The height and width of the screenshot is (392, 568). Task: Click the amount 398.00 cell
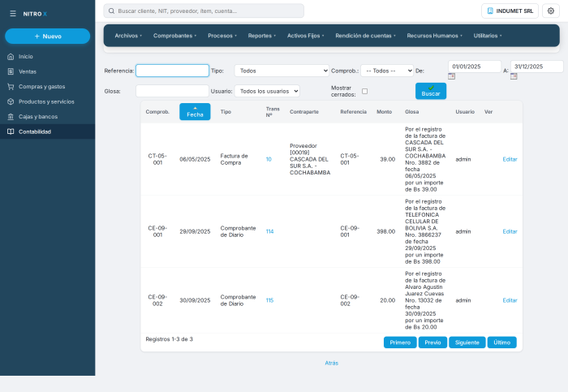[x=385, y=231]
